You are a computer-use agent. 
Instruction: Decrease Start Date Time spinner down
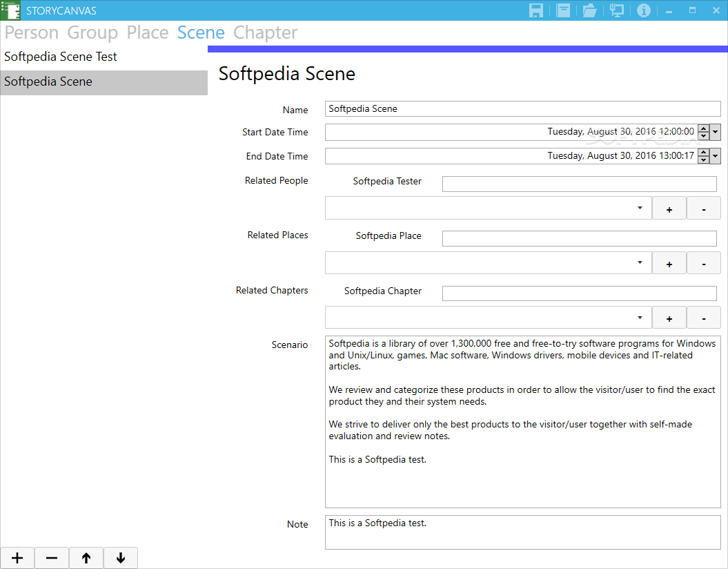pos(703,135)
